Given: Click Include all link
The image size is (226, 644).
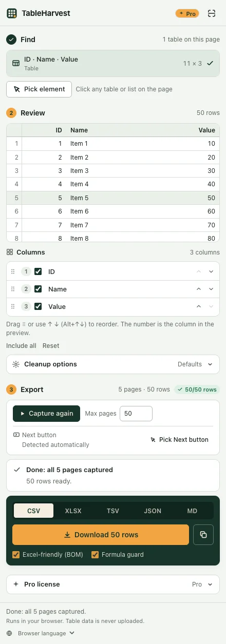Looking at the screenshot, I should (x=21, y=346).
